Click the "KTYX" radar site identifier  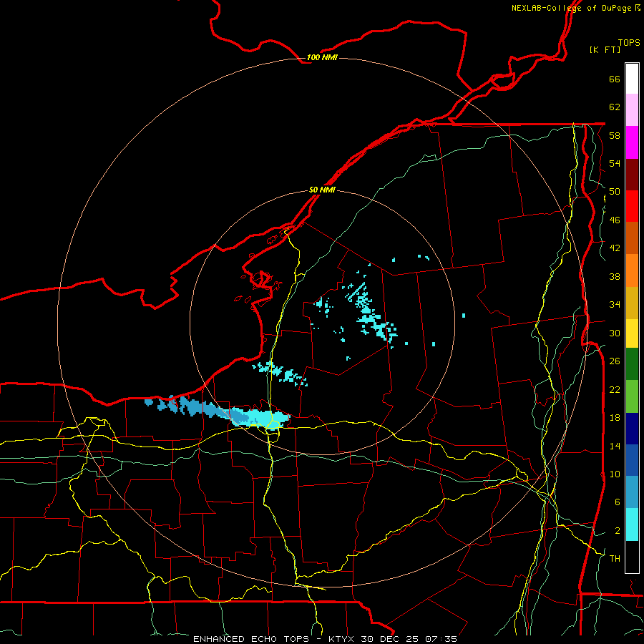coord(341,639)
